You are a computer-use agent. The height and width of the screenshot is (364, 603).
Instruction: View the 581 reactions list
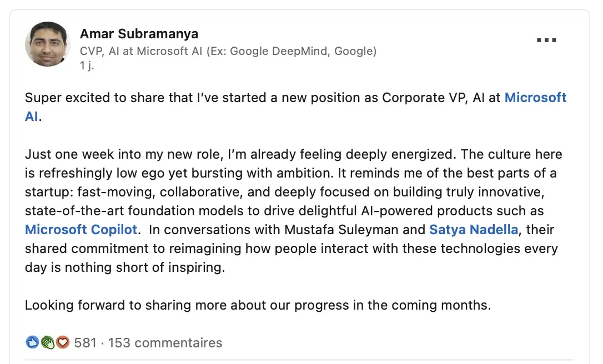click(x=86, y=343)
